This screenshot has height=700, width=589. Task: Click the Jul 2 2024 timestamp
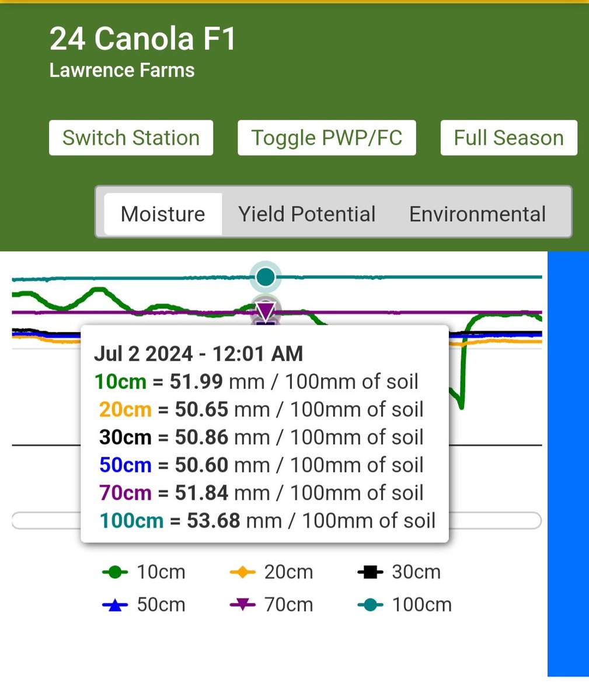[198, 353]
